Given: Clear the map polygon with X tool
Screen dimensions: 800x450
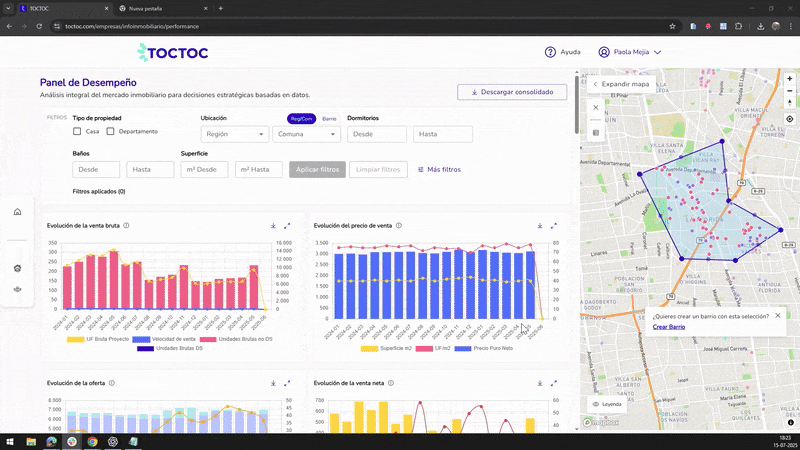Looking at the screenshot, I should point(595,108).
